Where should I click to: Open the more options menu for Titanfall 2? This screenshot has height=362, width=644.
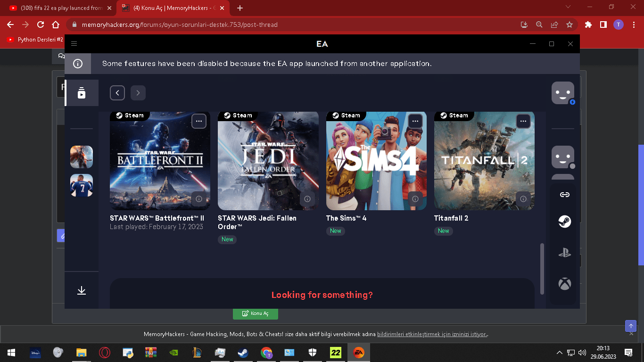(523, 121)
